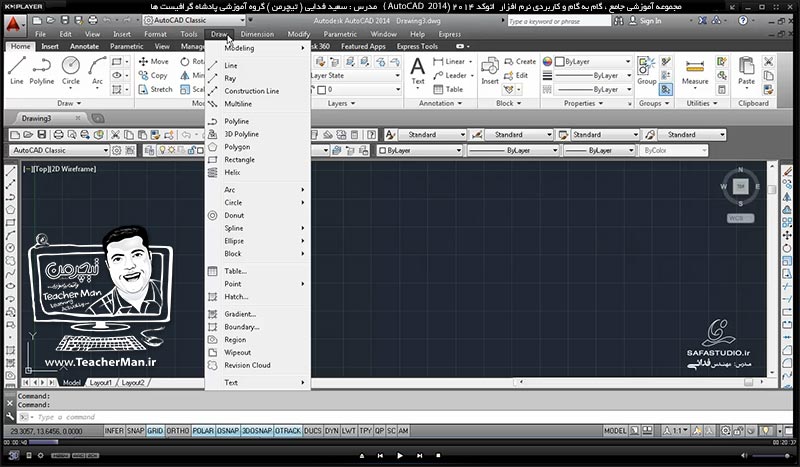
Task: Choose Rectangle from Draw menu
Action: pyautogui.click(x=258, y=160)
